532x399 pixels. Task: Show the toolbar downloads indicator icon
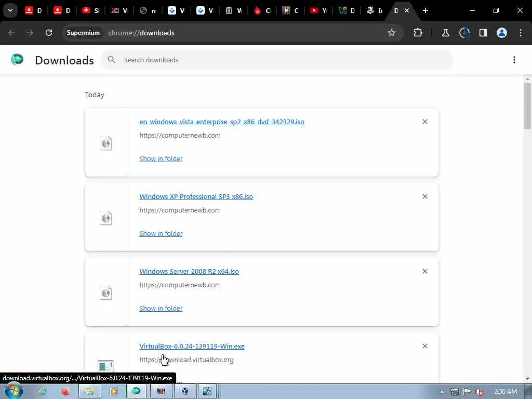pos(464,33)
